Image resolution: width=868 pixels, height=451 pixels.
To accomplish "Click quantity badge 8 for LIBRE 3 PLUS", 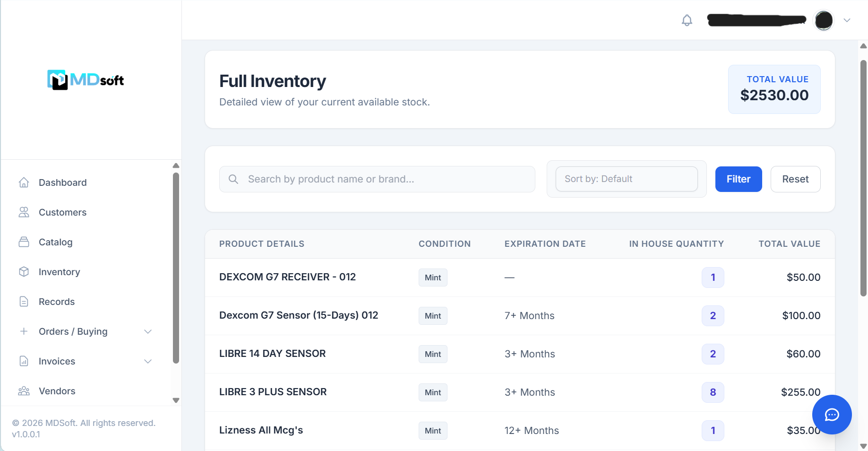I will pos(713,392).
